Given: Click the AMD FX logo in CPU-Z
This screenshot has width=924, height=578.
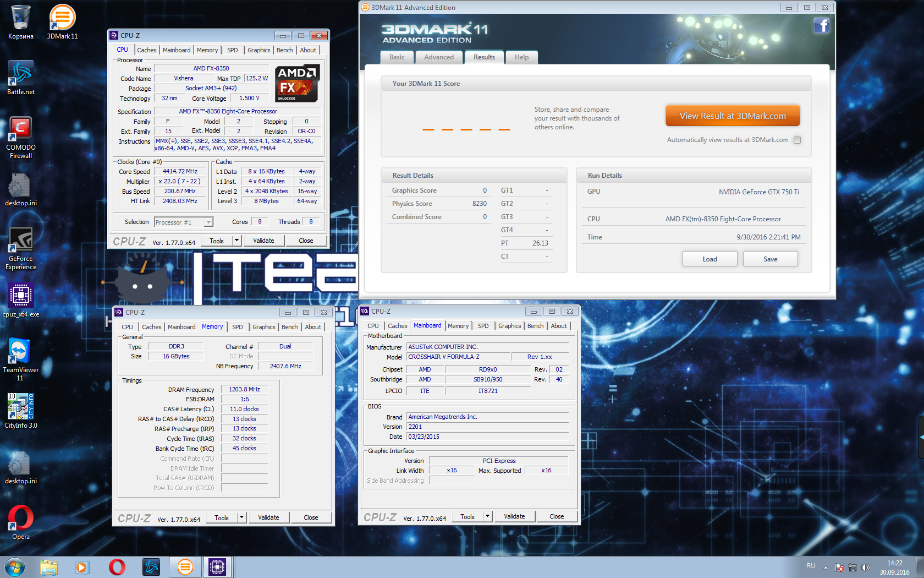Looking at the screenshot, I should click(298, 84).
